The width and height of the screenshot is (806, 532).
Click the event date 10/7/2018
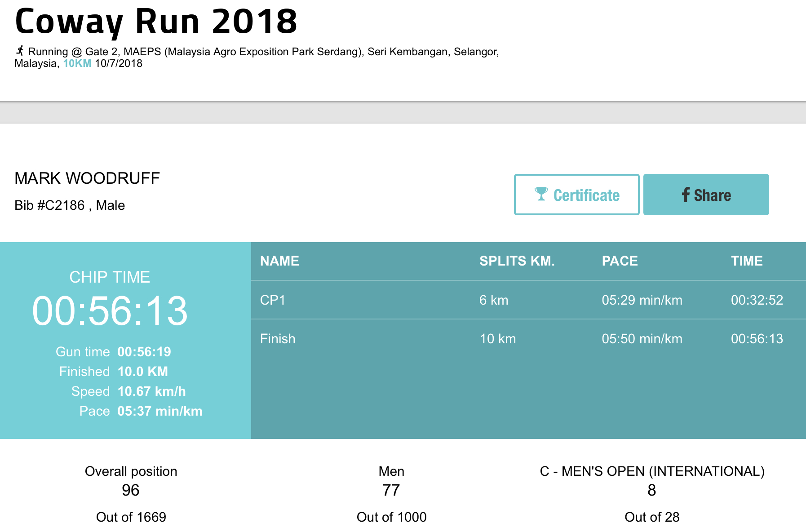click(x=119, y=63)
